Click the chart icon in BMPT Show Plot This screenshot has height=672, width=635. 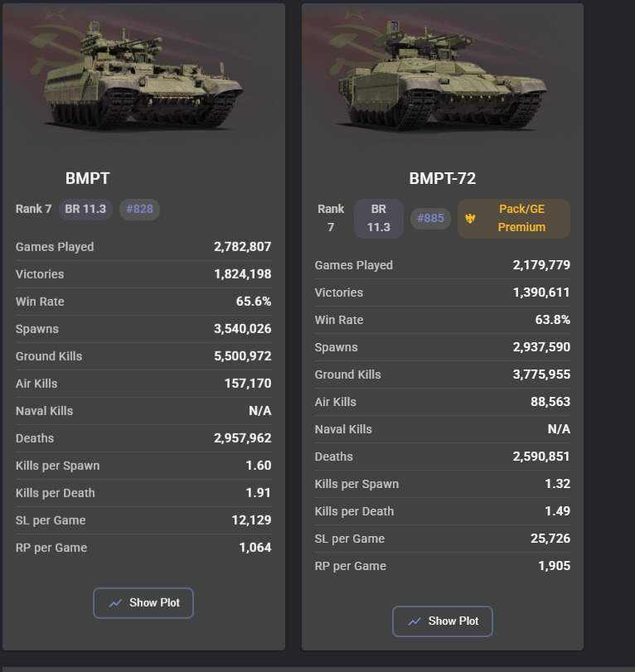(116, 603)
